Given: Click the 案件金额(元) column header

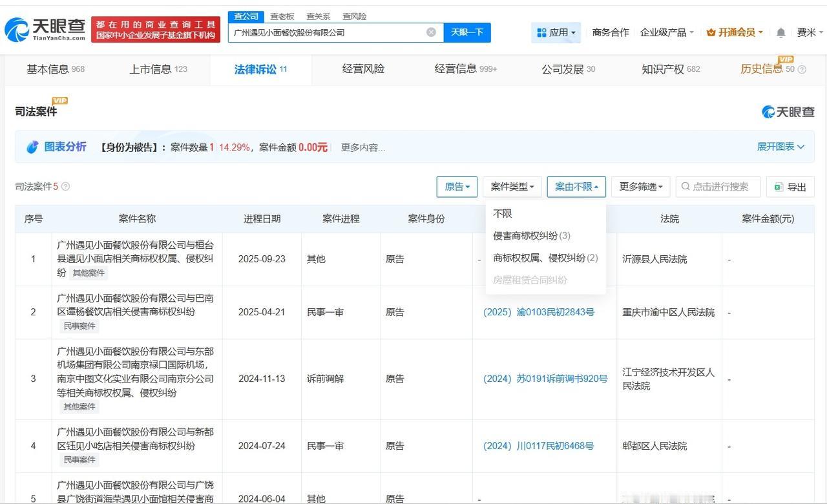Looking at the screenshot, I should [x=768, y=219].
